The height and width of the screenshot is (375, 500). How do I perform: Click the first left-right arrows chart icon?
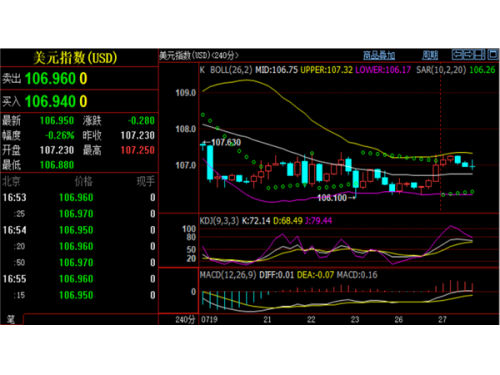(458, 54)
